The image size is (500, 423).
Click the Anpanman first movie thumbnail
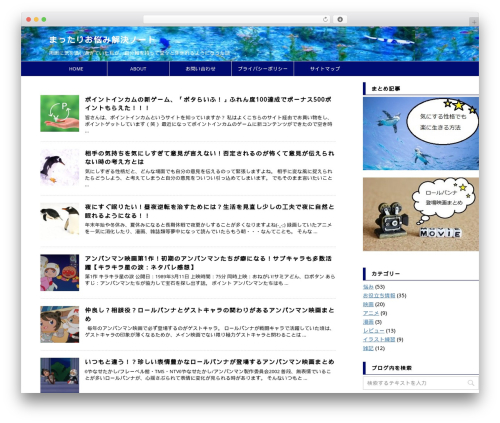coord(60,273)
